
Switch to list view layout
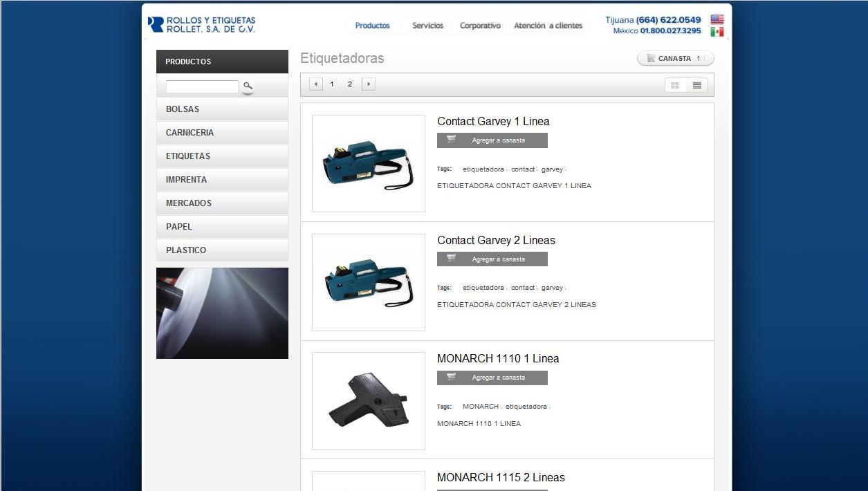[696, 85]
